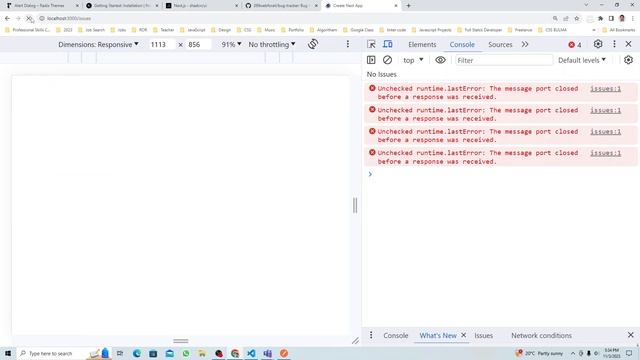Select the No Issues text
Screen dimensions: 640x360
pyautogui.click(x=381, y=74)
